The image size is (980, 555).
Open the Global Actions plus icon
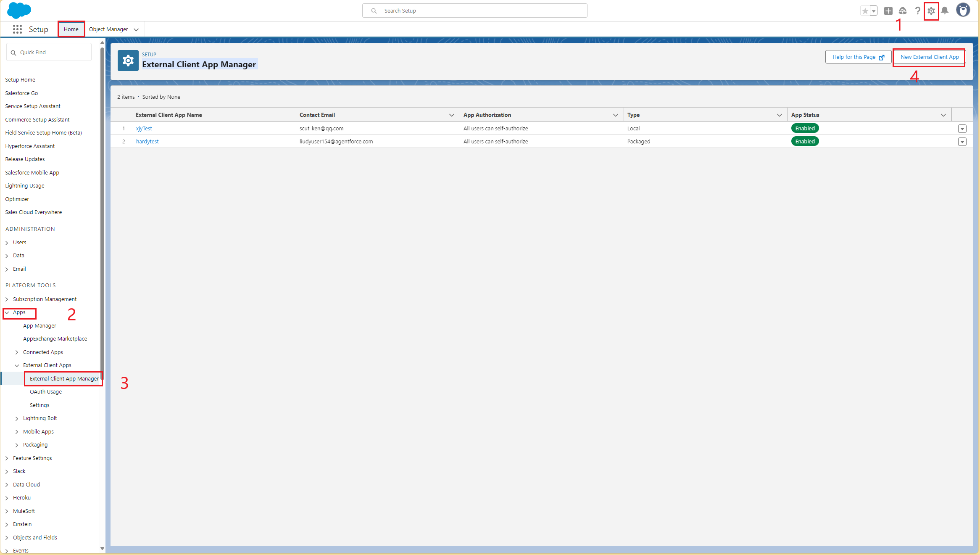[888, 11]
